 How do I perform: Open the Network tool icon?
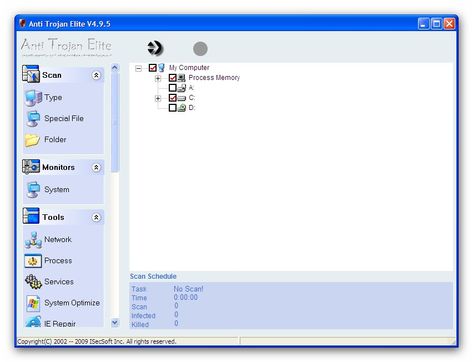pyautogui.click(x=33, y=240)
